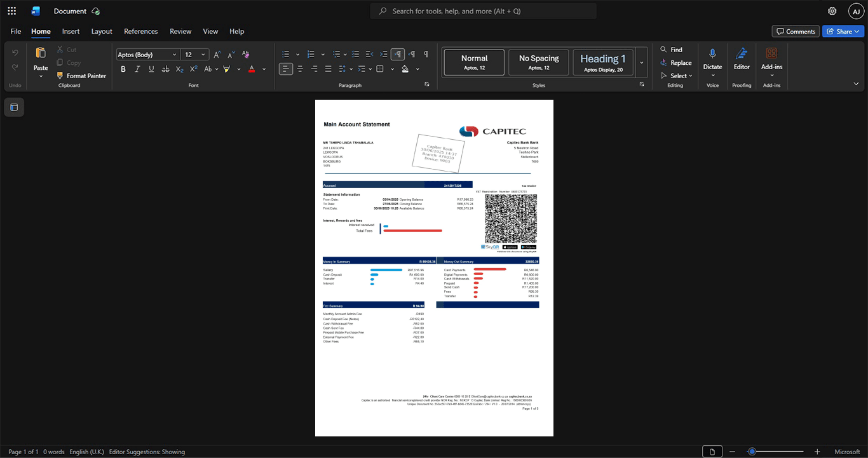Center align the paragraph
The width and height of the screenshot is (868, 458).
click(x=300, y=69)
